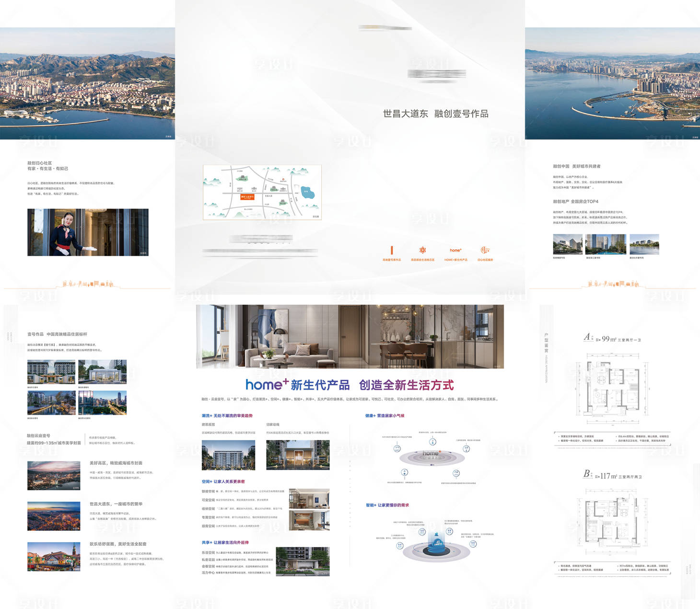This screenshot has height=609, width=700.
Task: Click the orange 融创云庭壹号 marker on the map
Action: tap(247, 196)
